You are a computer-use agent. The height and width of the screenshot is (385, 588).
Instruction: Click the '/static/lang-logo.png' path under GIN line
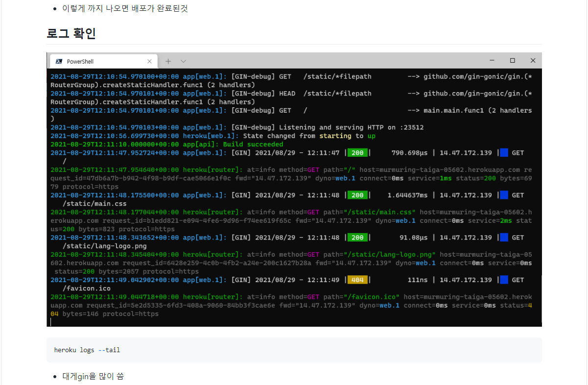coord(105,246)
